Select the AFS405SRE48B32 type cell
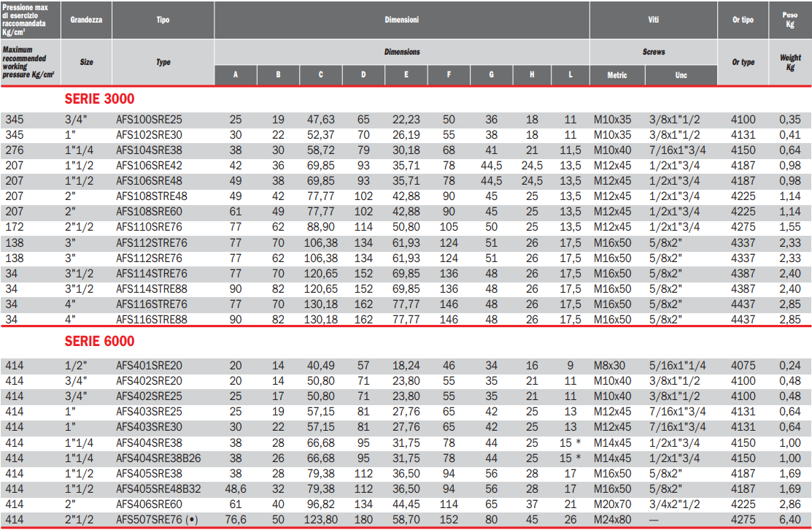Screen dimensions: 812x530 coord(158,488)
